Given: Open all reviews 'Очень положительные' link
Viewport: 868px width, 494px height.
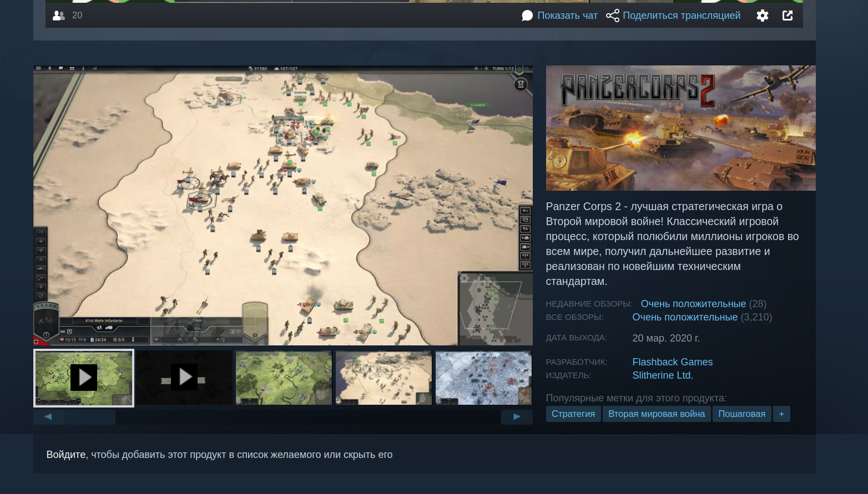Looking at the screenshot, I should (x=685, y=317).
